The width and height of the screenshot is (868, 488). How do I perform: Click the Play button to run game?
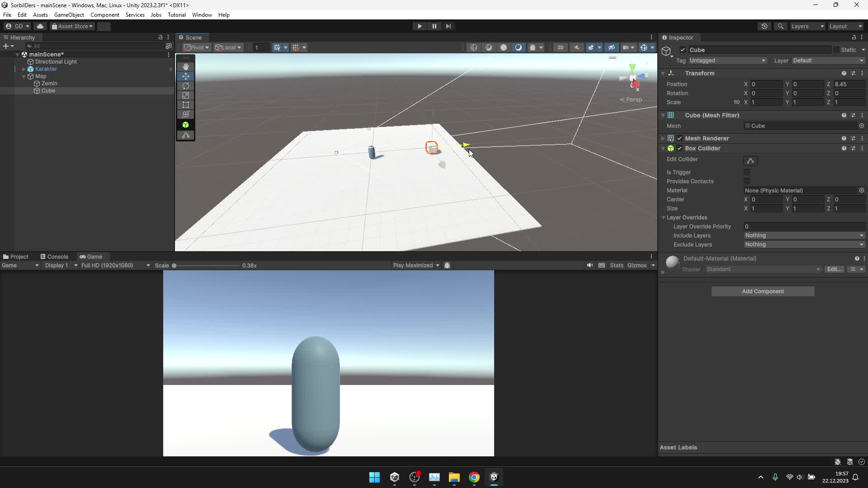click(420, 26)
